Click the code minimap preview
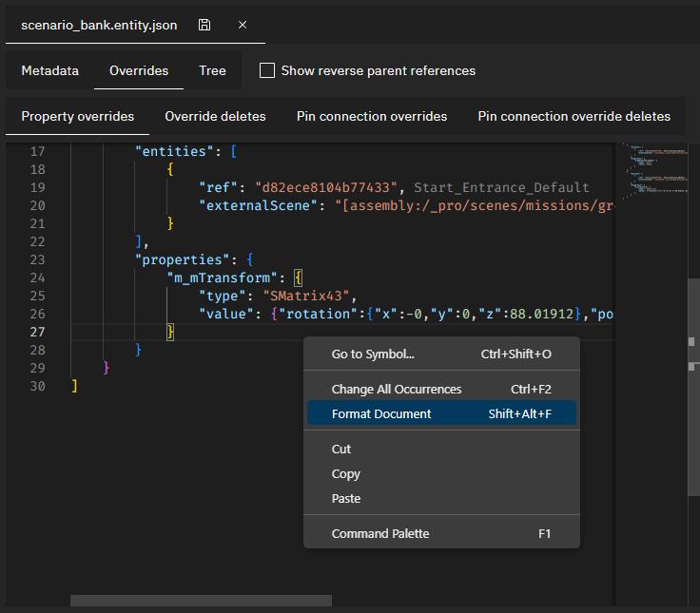Image resolution: width=700 pixels, height=613 pixels. [x=655, y=169]
